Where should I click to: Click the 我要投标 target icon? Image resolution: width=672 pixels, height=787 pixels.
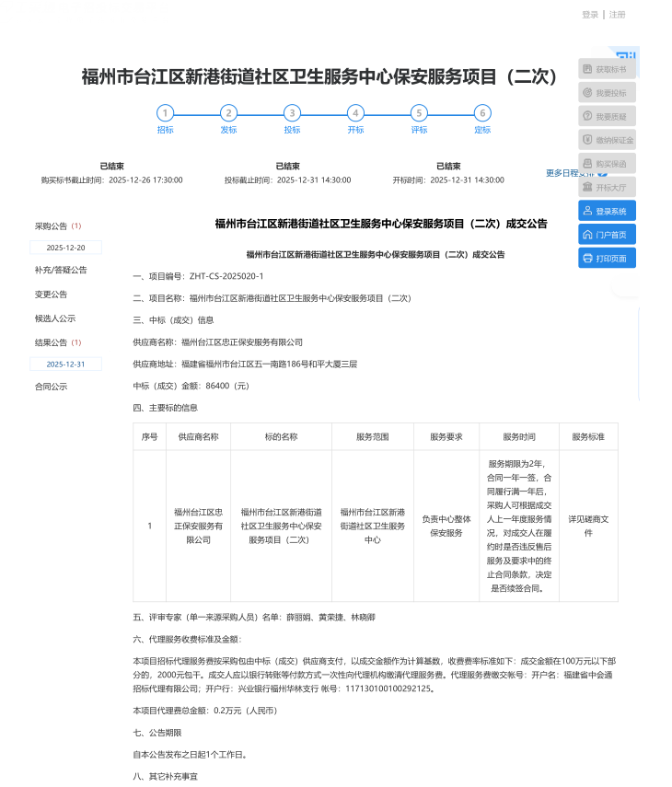tap(588, 93)
